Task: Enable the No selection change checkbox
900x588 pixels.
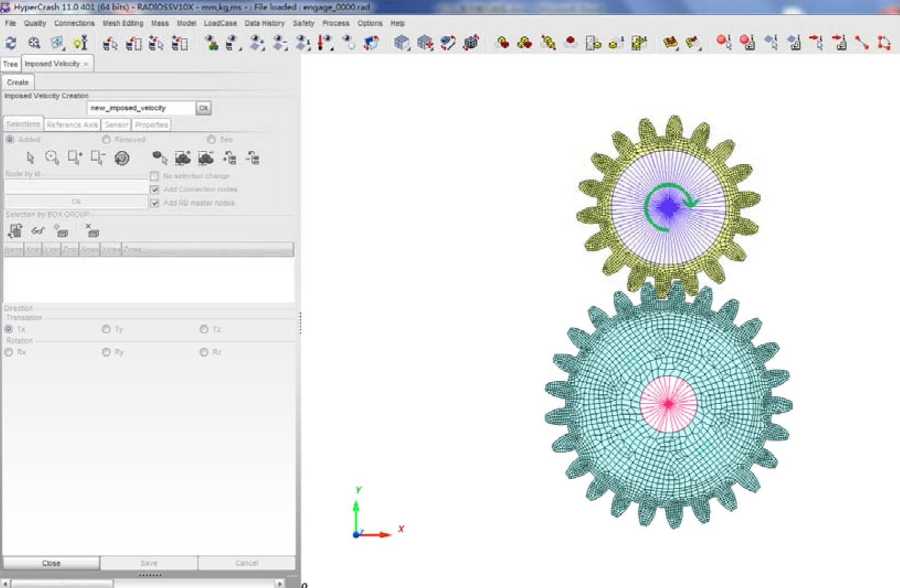Action: [x=154, y=177]
